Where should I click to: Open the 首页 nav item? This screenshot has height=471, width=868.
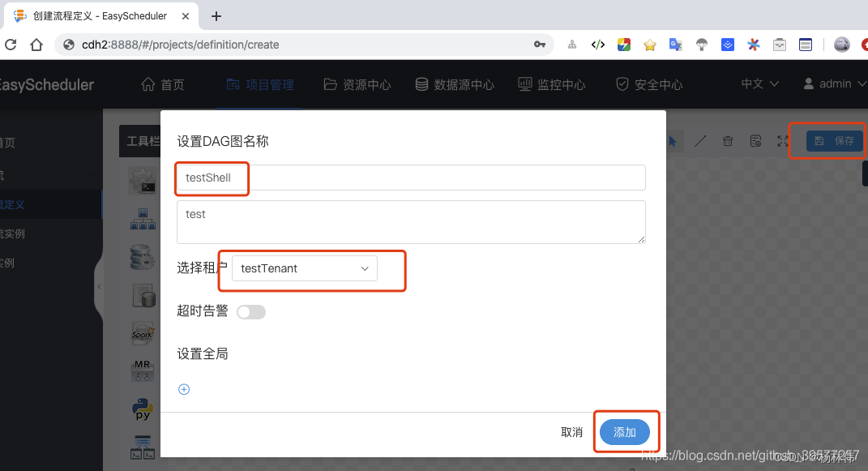[x=163, y=84]
